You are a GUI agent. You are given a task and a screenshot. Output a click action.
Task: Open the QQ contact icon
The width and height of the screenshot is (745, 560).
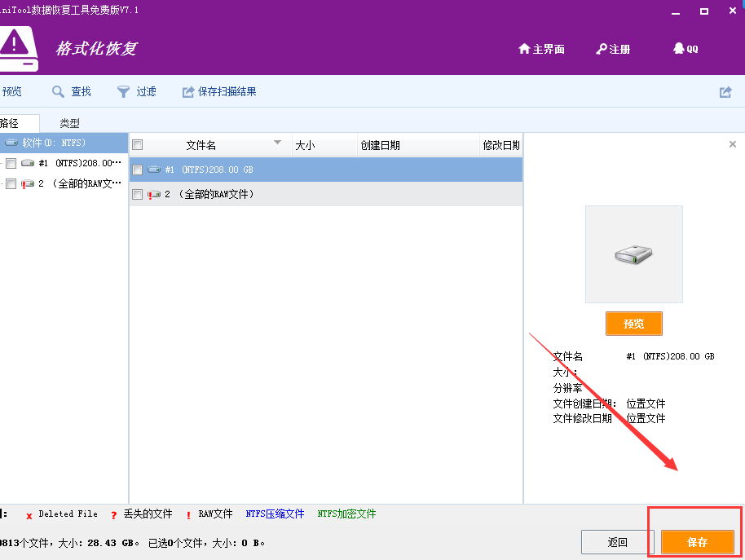pyautogui.click(x=685, y=48)
